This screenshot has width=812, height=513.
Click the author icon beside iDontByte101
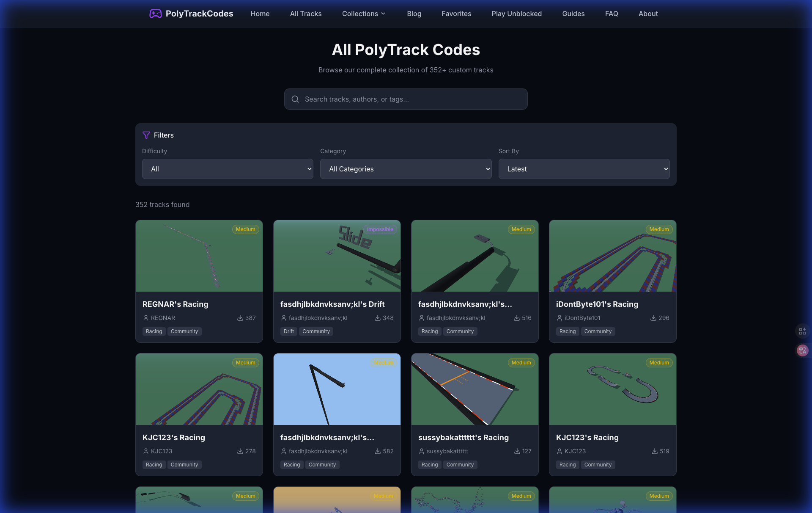560,318
